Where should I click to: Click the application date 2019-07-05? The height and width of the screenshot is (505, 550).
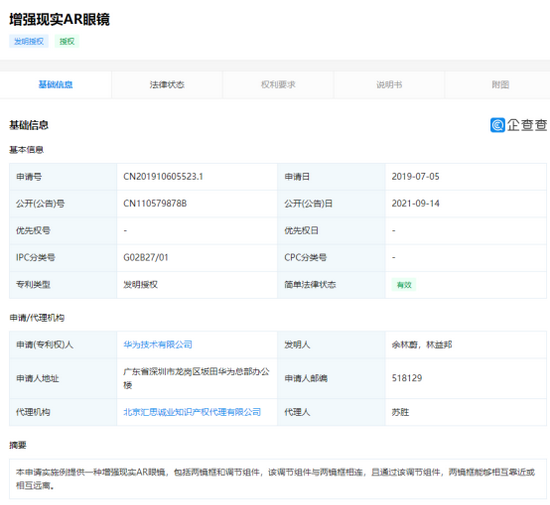point(415,176)
